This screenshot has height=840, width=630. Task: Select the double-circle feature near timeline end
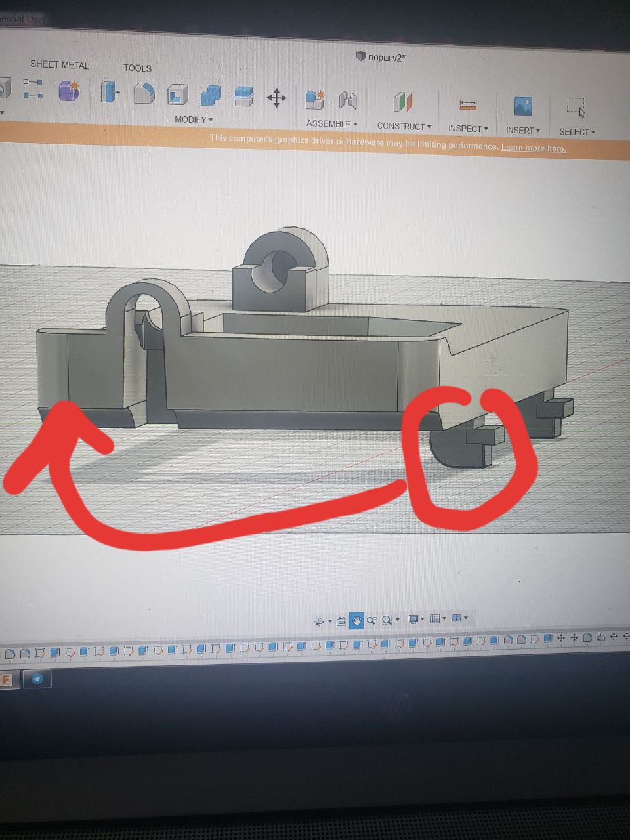tap(600, 637)
